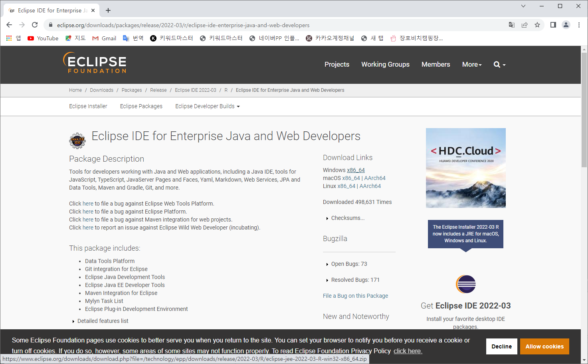Viewport: 588px width, 364px height.
Task: Open 장호비치캠핑장 bookmark
Action: click(x=417, y=38)
